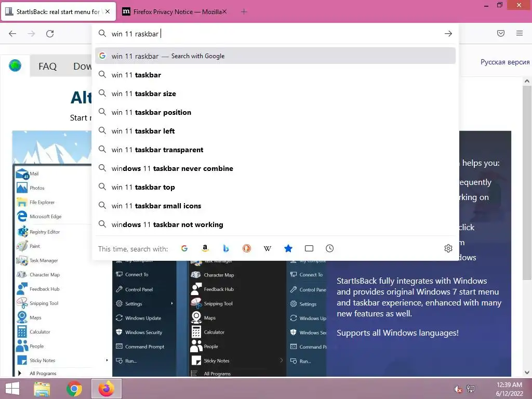
Task: Click Registry Editor in light start menu
Action: pyautogui.click(x=45, y=232)
